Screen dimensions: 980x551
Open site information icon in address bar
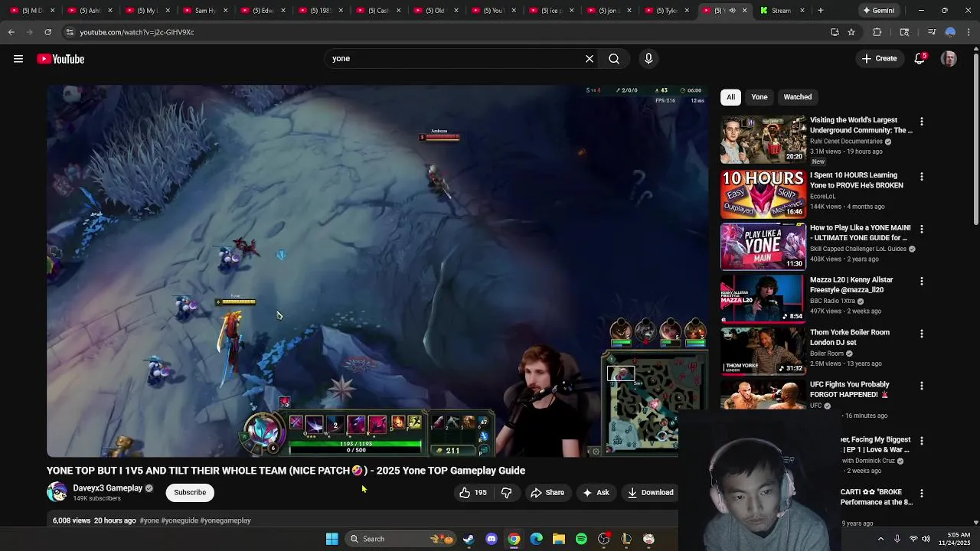pos(70,32)
